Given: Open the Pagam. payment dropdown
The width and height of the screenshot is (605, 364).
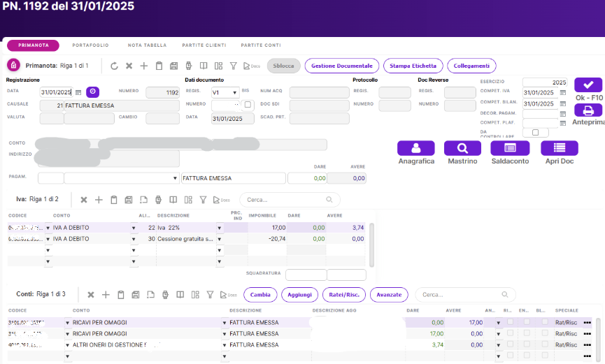Looking at the screenshot, I should coord(175,178).
